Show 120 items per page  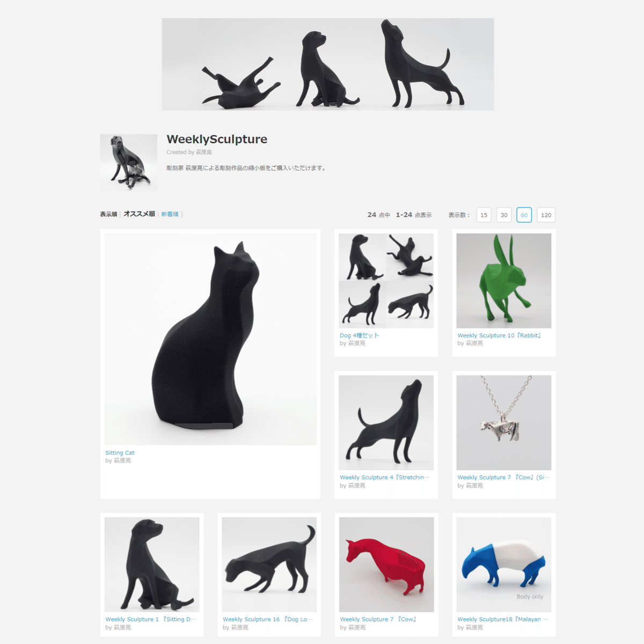point(546,215)
